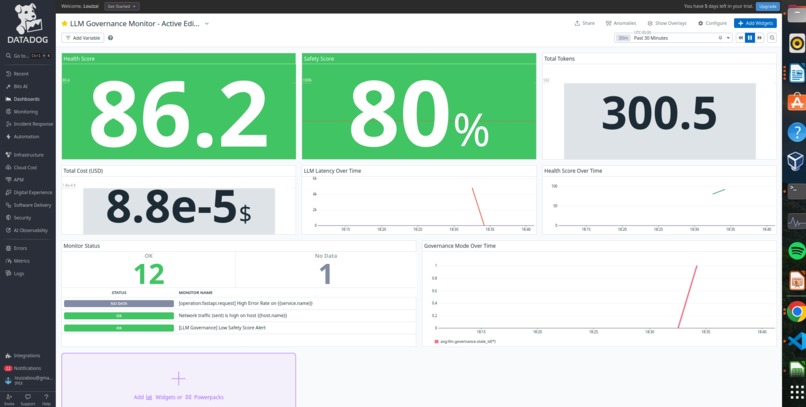Click the avg:llm.governance.state_id legend swatch

tap(436, 341)
